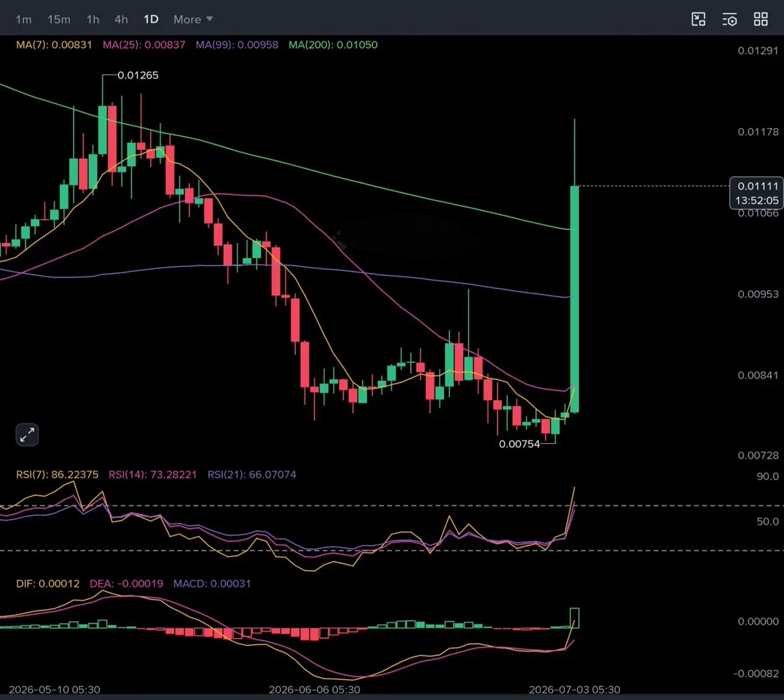The image size is (784, 700).
Task: Click the 2026-06-06 05:30 date label
Action: 314,690
